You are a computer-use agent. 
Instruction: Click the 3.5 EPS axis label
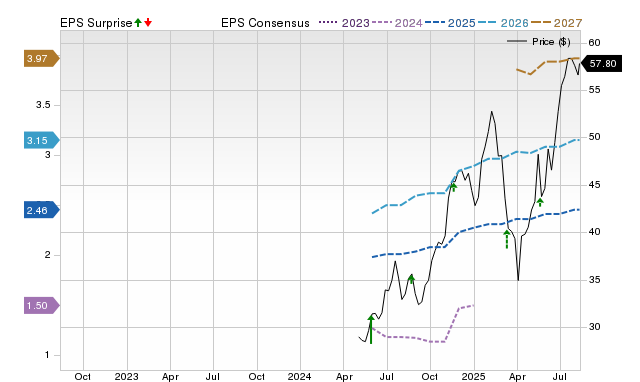click(x=43, y=105)
